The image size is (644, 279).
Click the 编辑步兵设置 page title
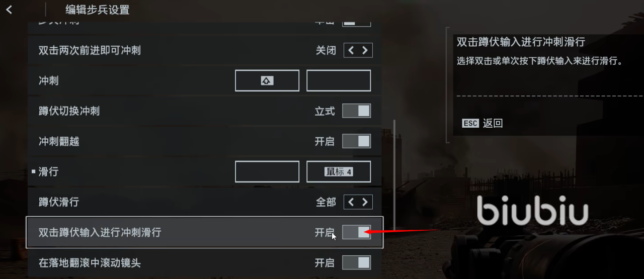click(97, 9)
